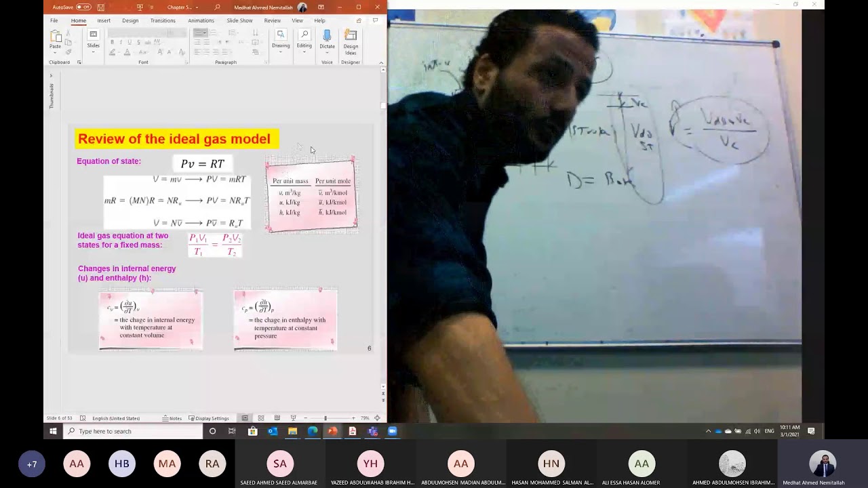Click the Share icon in the ribbon
The width and height of the screenshot is (868, 488).
(x=359, y=20)
